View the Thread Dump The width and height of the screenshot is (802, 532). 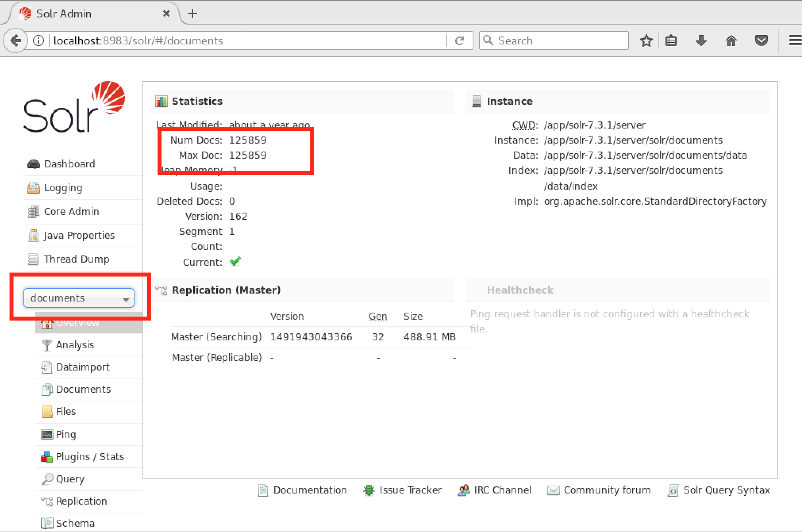click(77, 259)
